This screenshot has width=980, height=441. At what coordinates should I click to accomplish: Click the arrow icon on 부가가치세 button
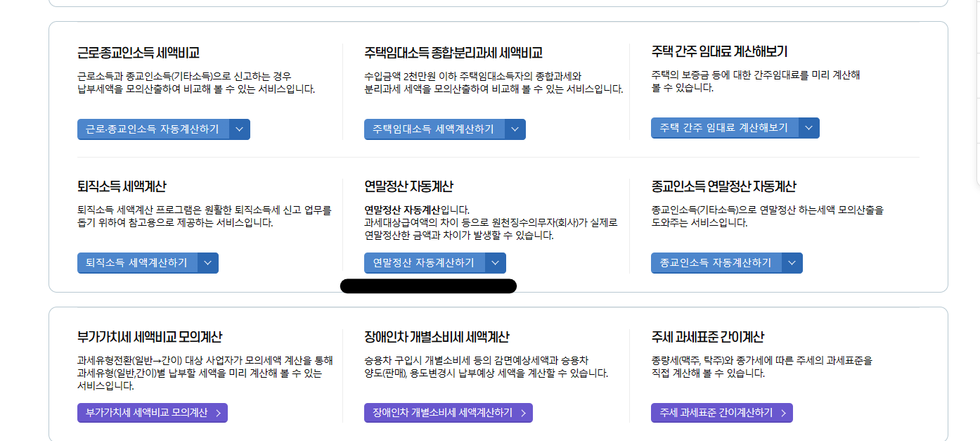pyautogui.click(x=218, y=413)
